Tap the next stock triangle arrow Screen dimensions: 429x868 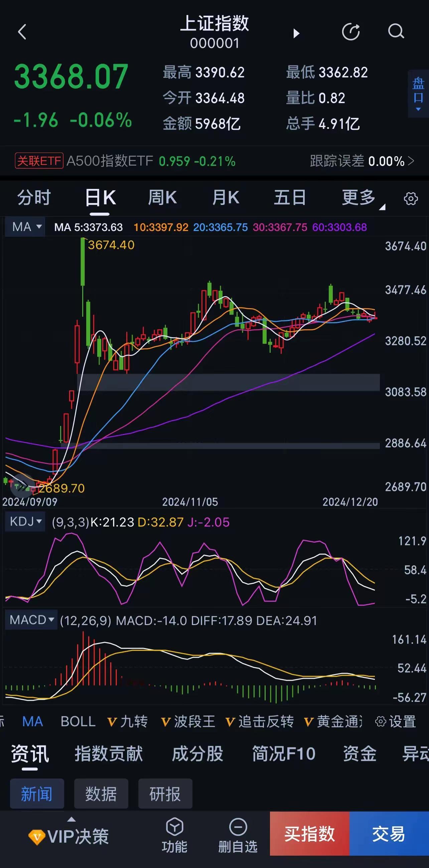point(296,33)
